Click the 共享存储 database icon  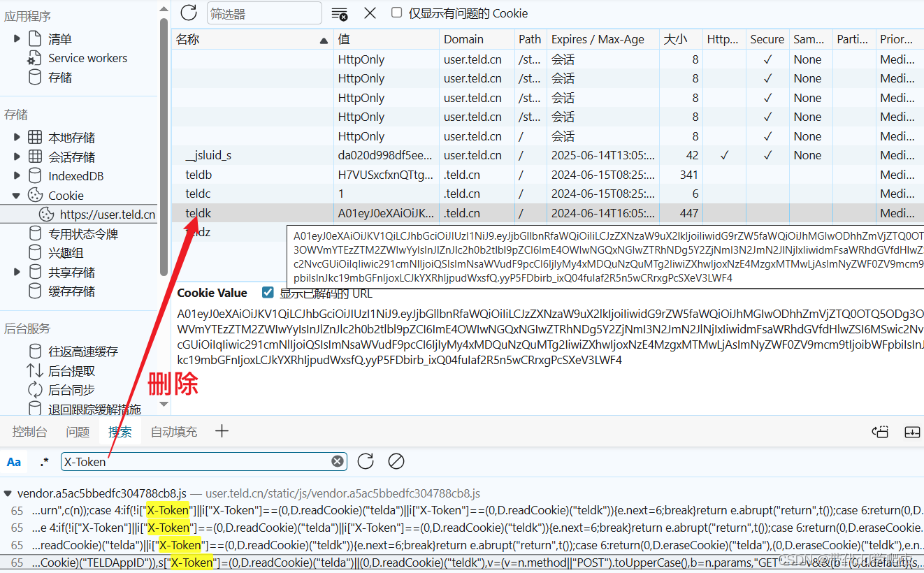tap(35, 273)
